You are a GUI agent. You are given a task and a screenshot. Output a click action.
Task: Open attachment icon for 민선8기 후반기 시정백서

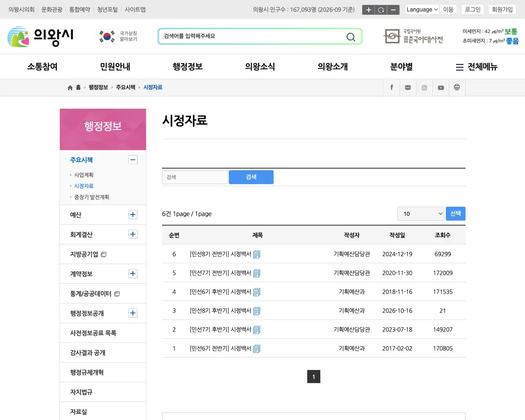(257, 311)
